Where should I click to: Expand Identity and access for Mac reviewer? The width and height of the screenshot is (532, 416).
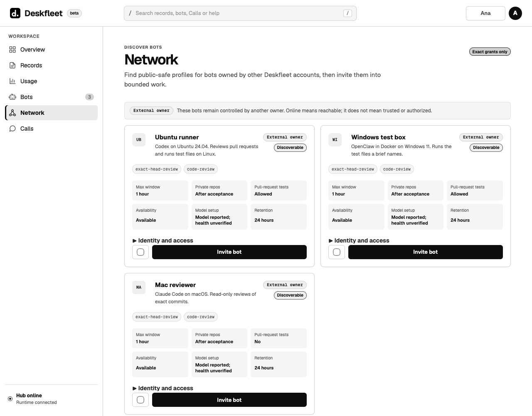click(x=163, y=388)
